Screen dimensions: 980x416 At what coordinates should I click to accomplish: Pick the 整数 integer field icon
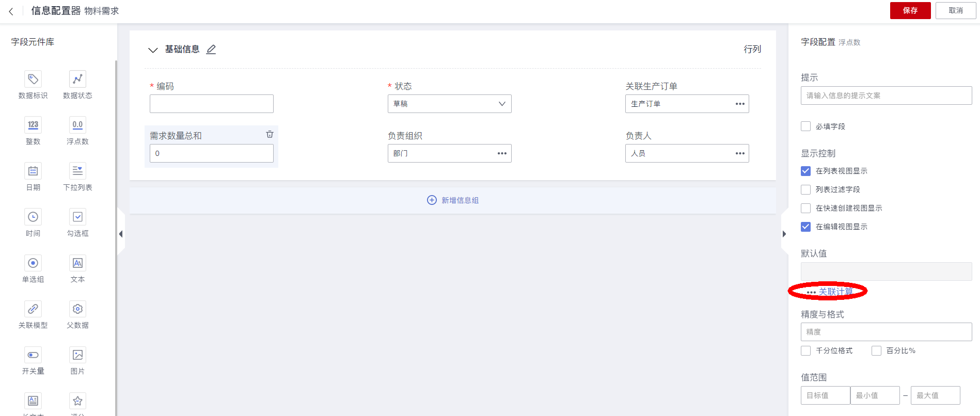33,125
